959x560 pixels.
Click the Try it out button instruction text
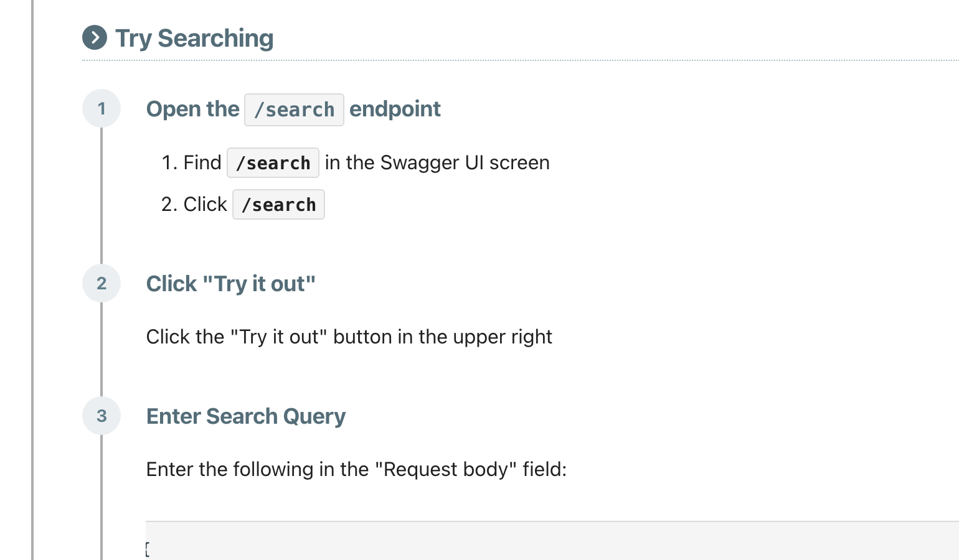point(349,337)
